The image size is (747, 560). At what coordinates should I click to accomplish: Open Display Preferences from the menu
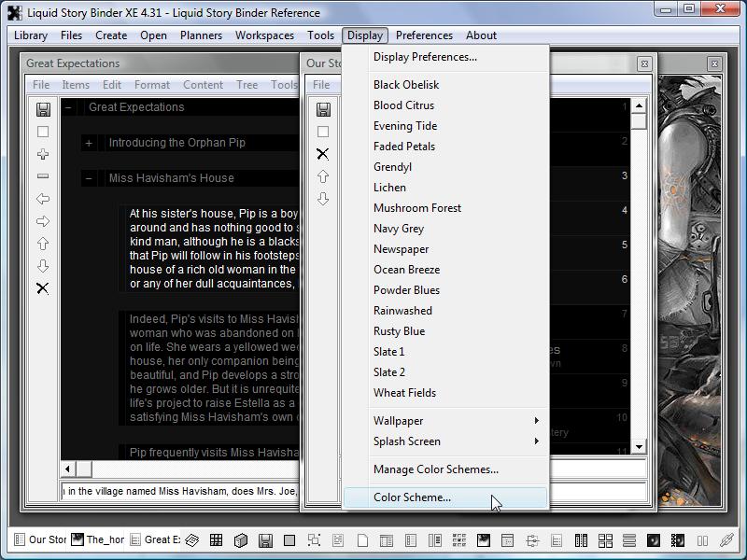(x=425, y=57)
